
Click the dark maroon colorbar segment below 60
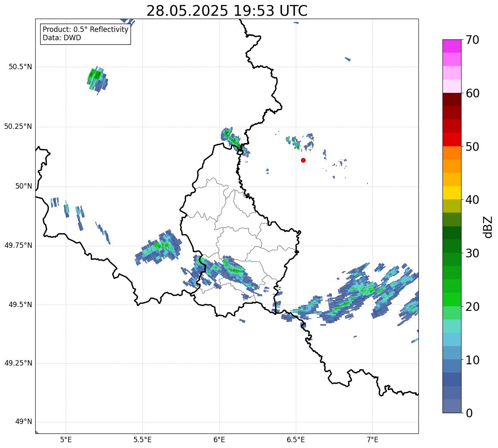pyautogui.click(x=452, y=100)
